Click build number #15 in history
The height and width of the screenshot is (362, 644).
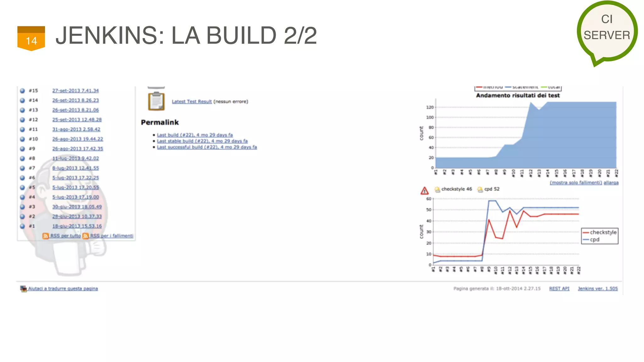point(33,90)
